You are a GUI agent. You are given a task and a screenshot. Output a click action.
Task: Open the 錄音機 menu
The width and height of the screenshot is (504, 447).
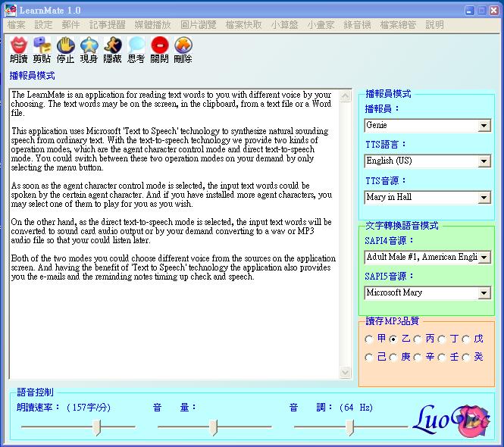pos(357,25)
